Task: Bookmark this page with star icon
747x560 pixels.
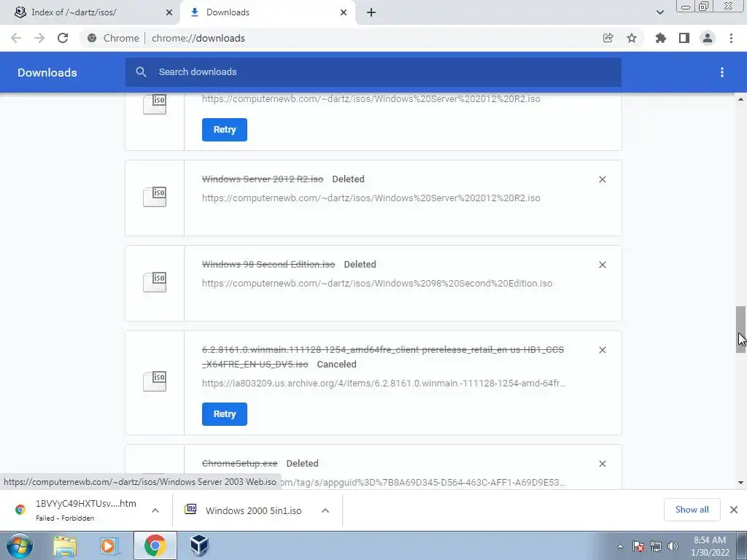Action: [x=632, y=38]
